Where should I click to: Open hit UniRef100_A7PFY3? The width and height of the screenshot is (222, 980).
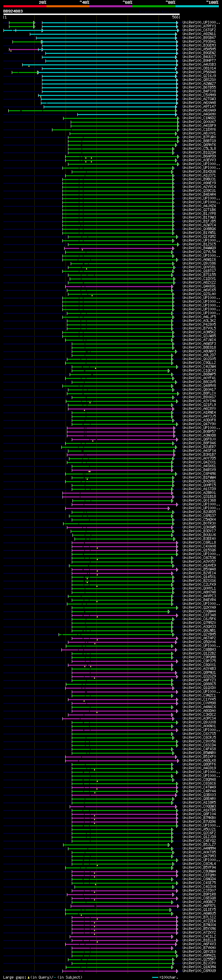coord(199,26)
